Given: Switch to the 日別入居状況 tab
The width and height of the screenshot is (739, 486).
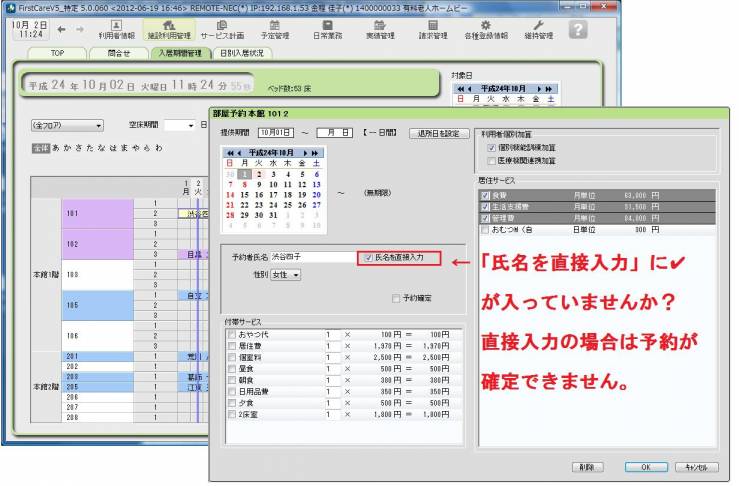Looking at the screenshot, I should coord(241,53).
